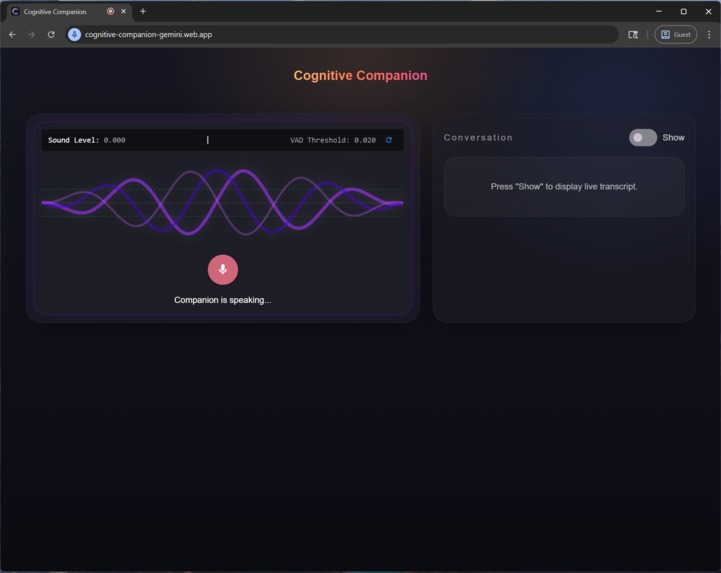Click the browser back arrow

tap(12, 34)
